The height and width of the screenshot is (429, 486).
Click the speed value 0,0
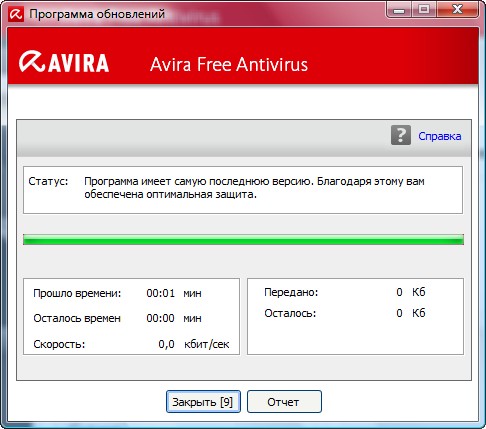pyautogui.click(x=166, y=344)
